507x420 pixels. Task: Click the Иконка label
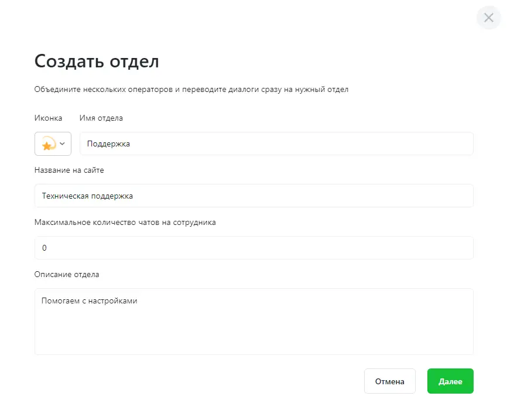tap(48, 118)
